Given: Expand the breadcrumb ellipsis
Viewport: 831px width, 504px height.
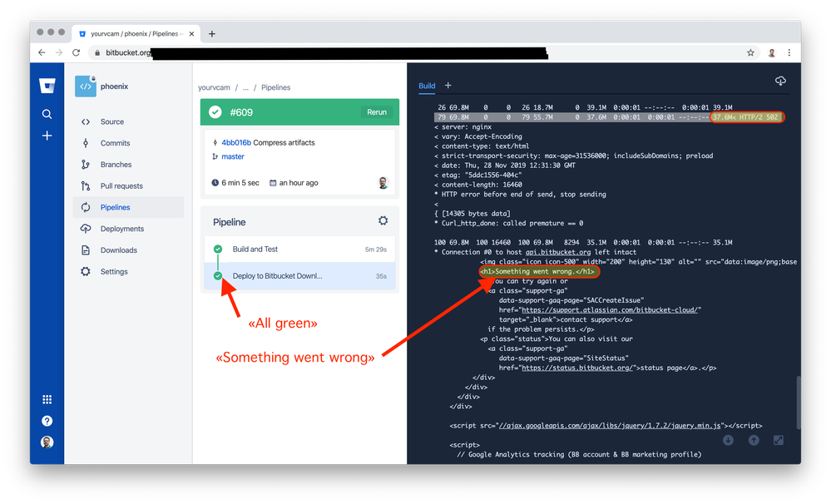Looking at the screenshot, I should pyautogui.click(x=245, y=87).
